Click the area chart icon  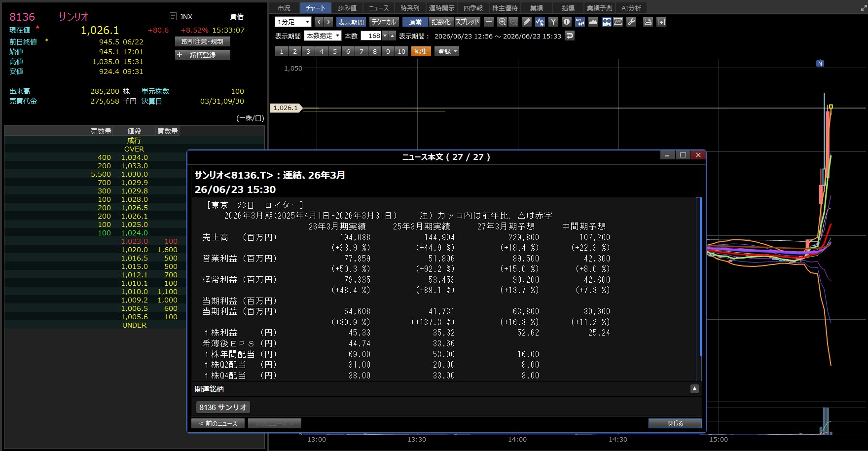coord(593,22)
